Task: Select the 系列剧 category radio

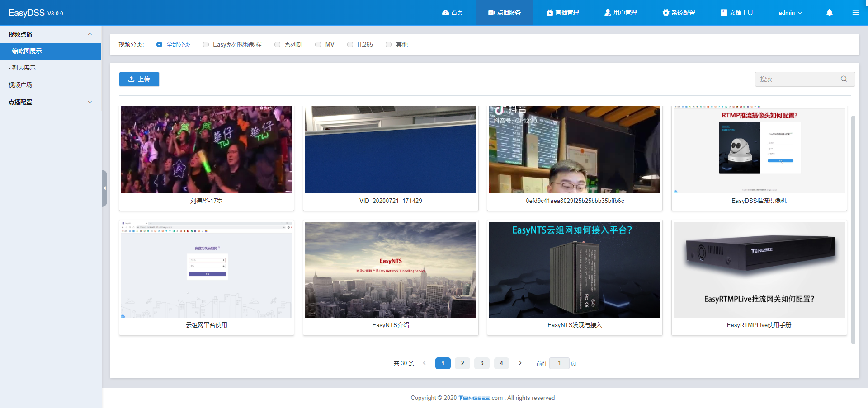Action: [277, 44]
